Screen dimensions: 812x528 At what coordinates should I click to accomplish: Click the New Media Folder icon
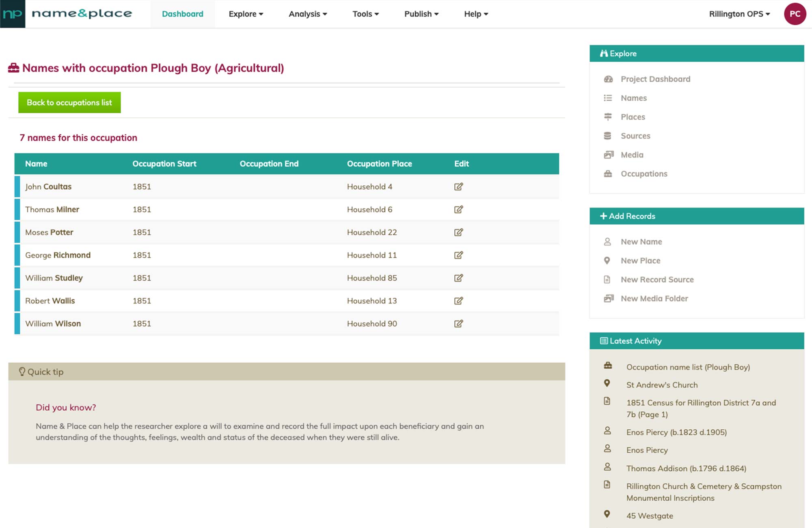pyautogui.click(x=608, y=298)
